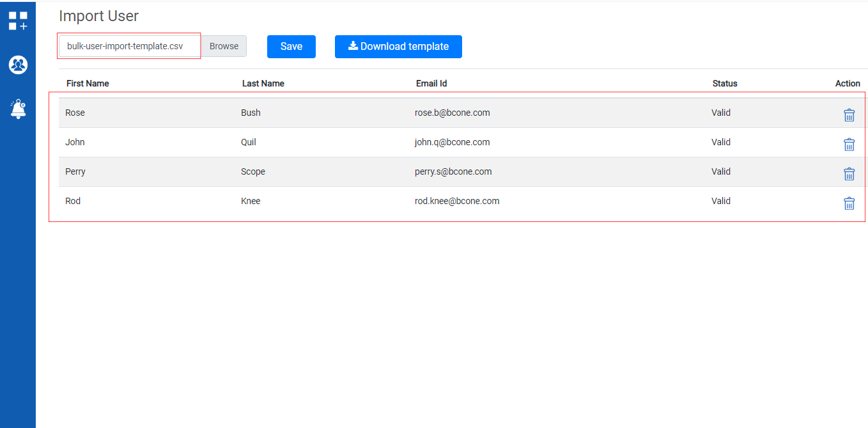Image resolution: width=868 pixels, height=428 pixels.
Task: Open the users group sidebar icon
Action: [x=18, y=65]
